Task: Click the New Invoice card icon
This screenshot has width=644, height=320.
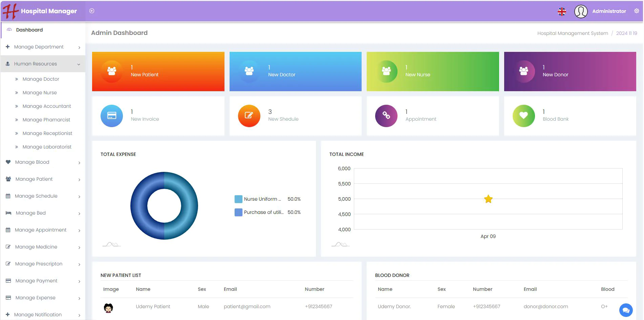Action: 112,116
